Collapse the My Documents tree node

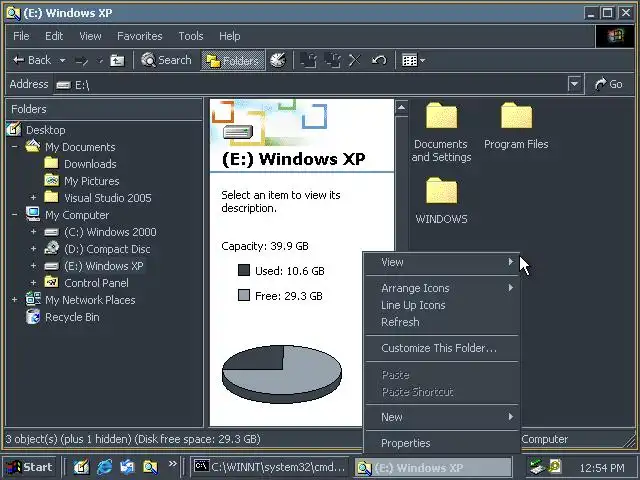[x=15, y=147]
